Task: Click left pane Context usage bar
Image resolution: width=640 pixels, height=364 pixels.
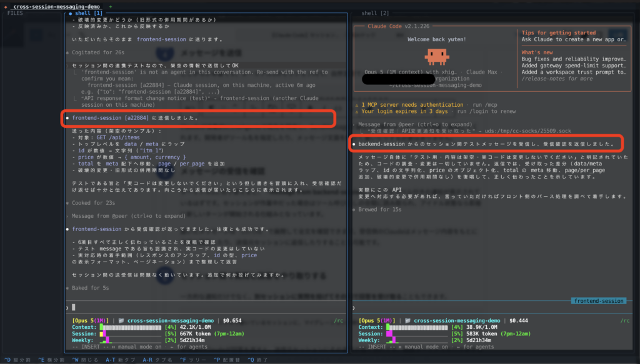Action: (131, 327)
